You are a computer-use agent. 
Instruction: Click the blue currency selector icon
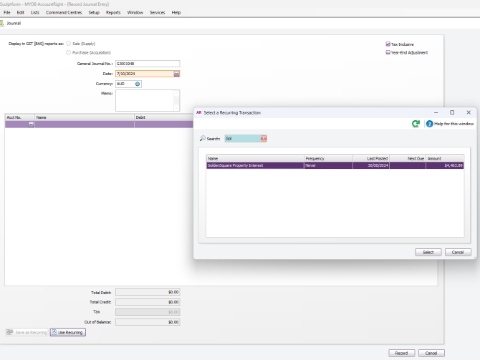point(137,84)
